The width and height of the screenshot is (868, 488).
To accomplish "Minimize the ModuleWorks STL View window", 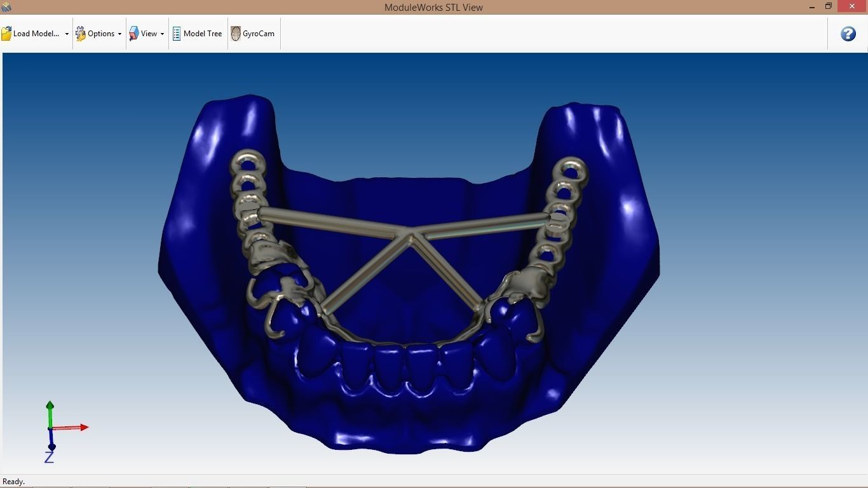I will point(813,7).
